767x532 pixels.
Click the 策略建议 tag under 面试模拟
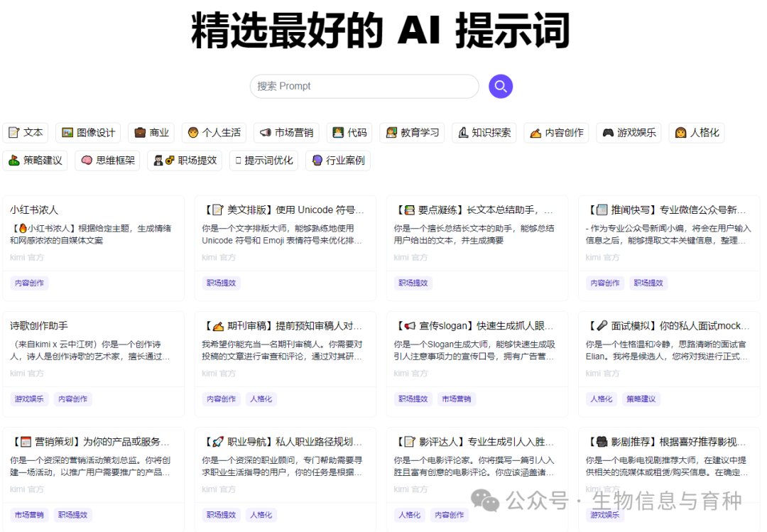point(641,398)
